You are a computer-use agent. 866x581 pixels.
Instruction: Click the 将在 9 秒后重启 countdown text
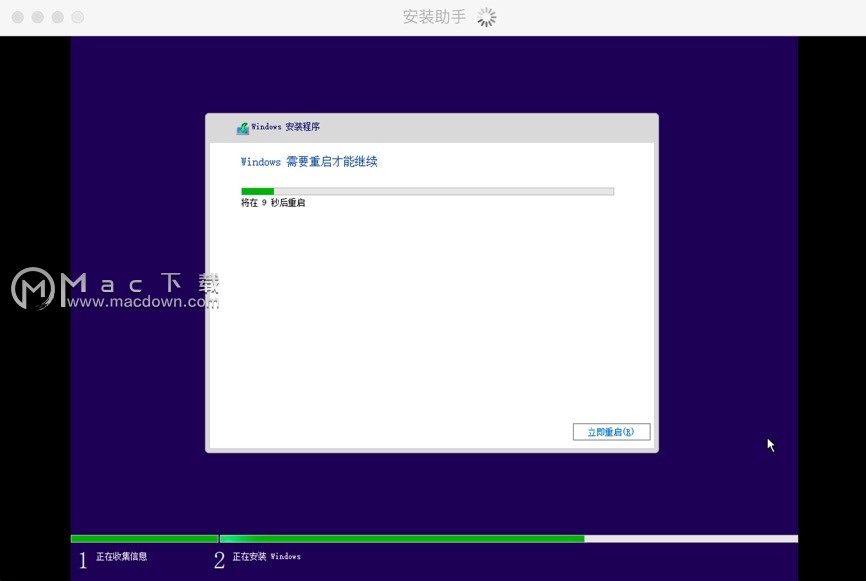click(273, 203)
